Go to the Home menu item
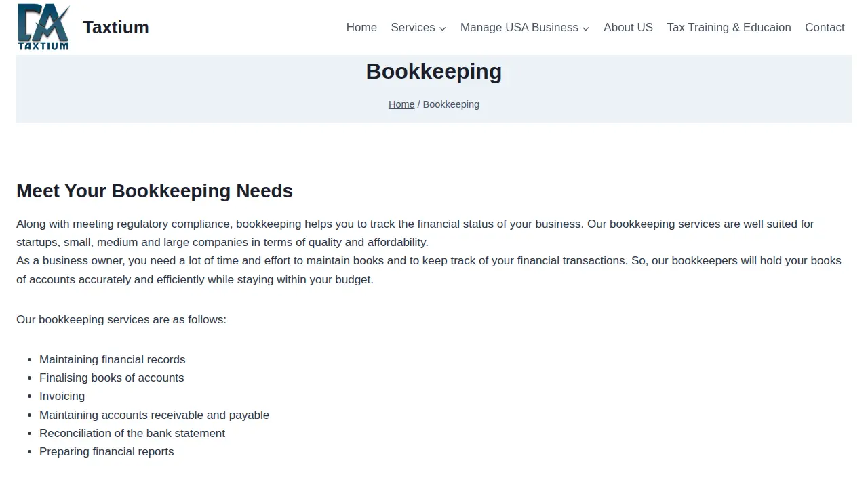Image resolution: width=868 pixels, height=488 pixels. click(x=361, y=27)
